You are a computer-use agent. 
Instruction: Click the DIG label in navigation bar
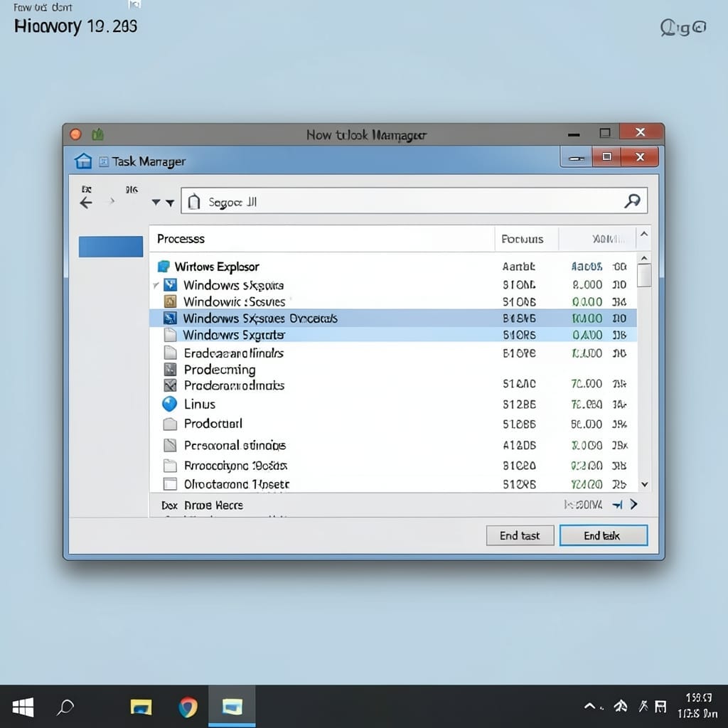coord(132,189)
